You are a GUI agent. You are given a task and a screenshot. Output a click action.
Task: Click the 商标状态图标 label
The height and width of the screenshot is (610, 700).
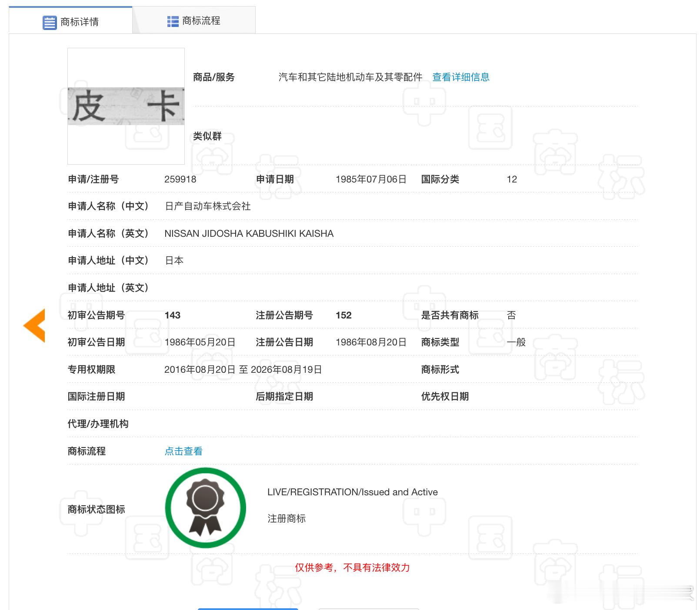pyautogui.click(x=96, y=509)
